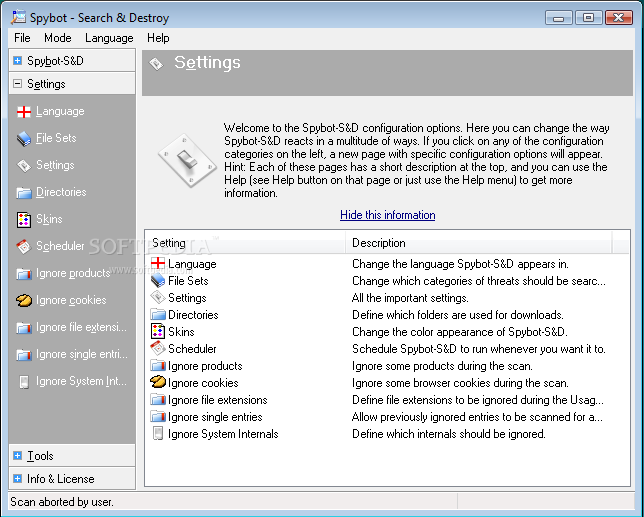Click 'All the important settings.' description
644x517 pixels.
[x=410, y=298]
